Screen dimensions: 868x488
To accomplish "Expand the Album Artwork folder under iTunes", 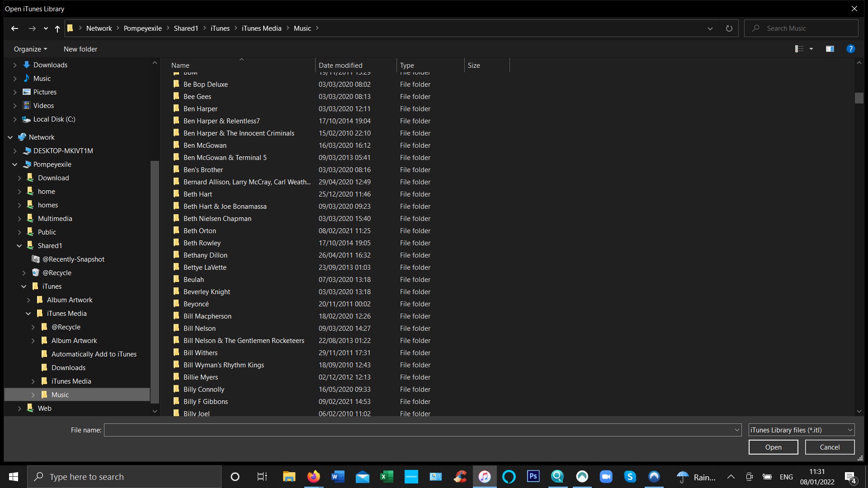I will 28,300.
